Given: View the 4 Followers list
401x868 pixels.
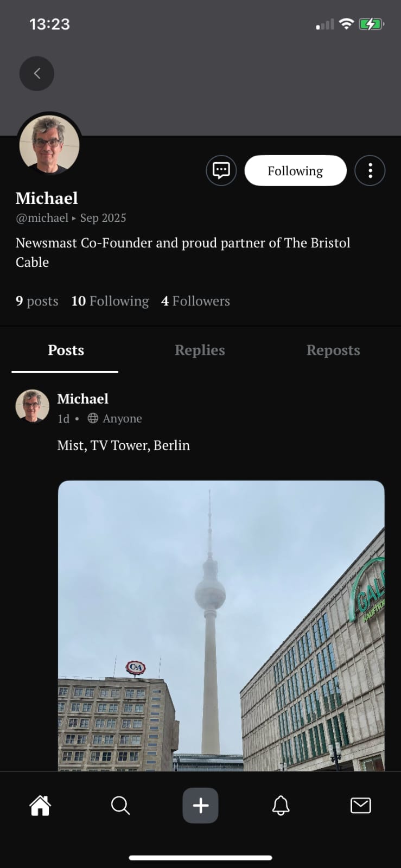Looking at the screenshot, I should 195,301.
